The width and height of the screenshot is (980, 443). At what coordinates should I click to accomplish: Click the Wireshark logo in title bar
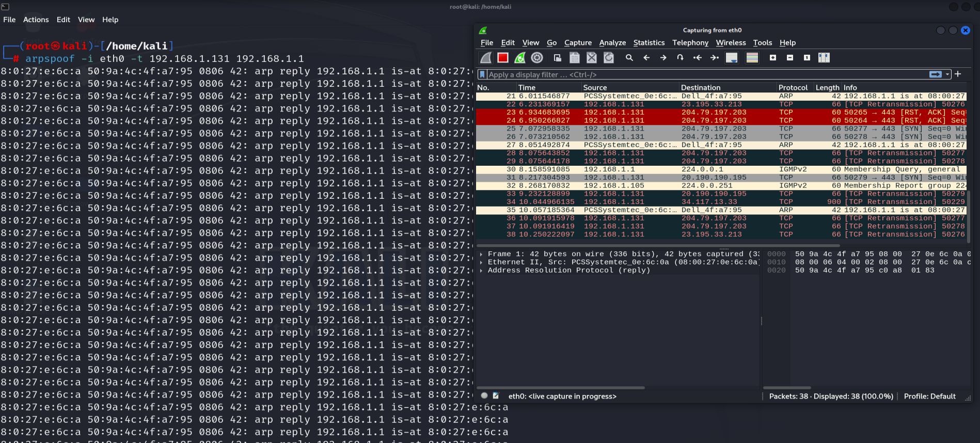coord(483,30)
